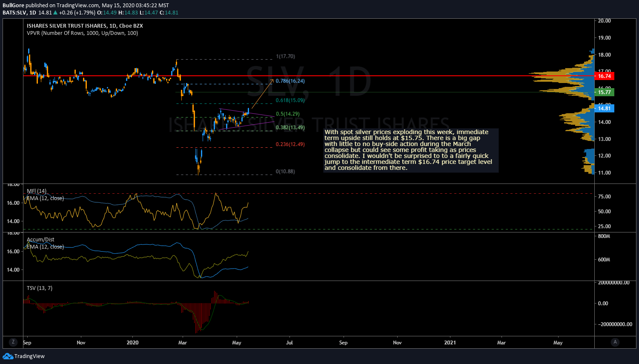Click the BATS:SLV ticker symbol
Image resolution: width=639 pixels, height=364 pixels.
click(x=15, y=13)
